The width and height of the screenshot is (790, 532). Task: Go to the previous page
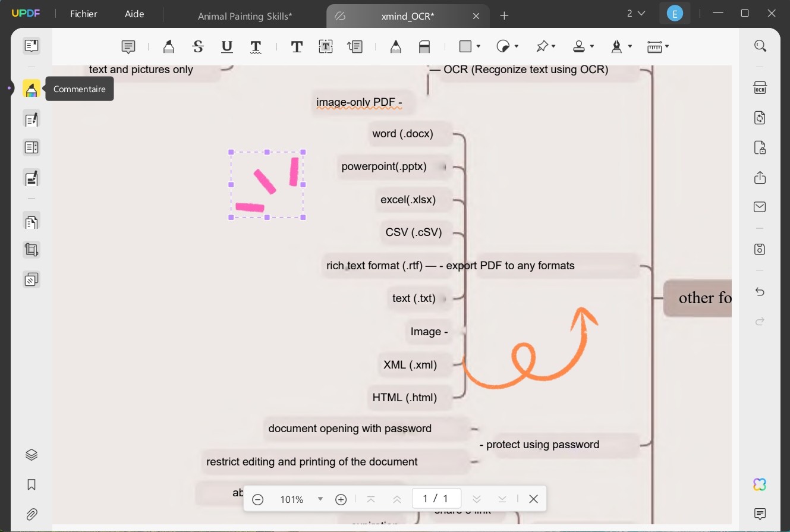pyautogui.click(x=397, y=499)
